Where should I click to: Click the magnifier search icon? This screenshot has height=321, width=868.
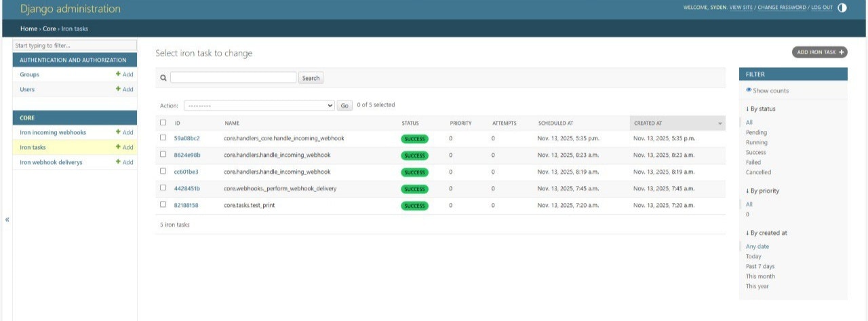163,78
